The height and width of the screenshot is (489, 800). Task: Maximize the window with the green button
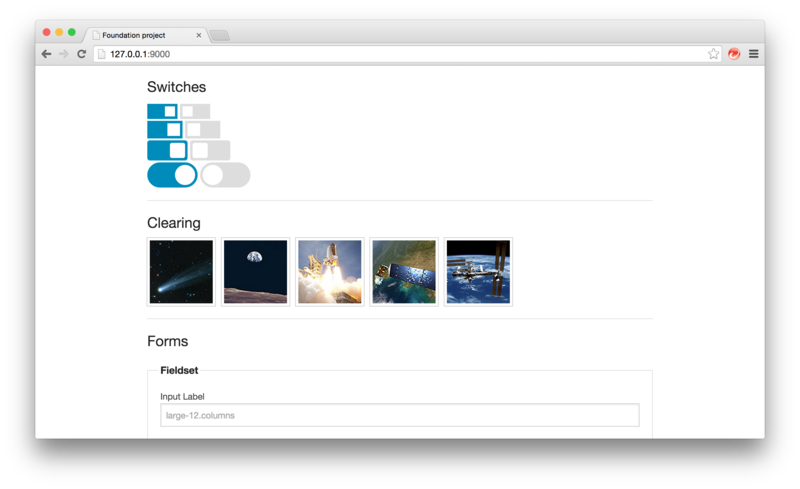[x=72, y=32]
